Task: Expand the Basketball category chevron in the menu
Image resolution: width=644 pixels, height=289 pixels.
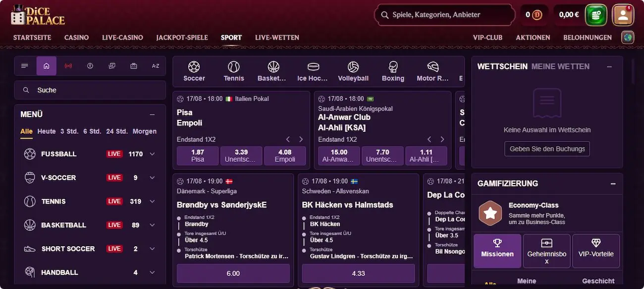Action: [x=152, y=225]
